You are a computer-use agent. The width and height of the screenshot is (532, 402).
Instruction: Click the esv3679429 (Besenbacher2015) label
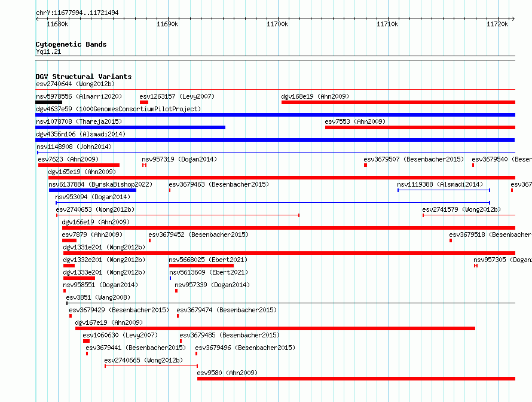[119, 310]
